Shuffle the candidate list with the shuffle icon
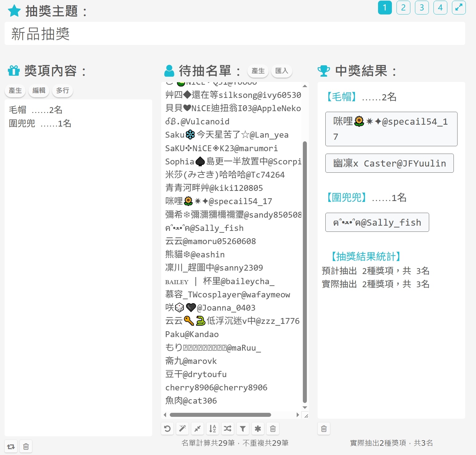Image resolution: width=476 pixels, height=455 pixels. pyautogui.click(x=228, y=429)
